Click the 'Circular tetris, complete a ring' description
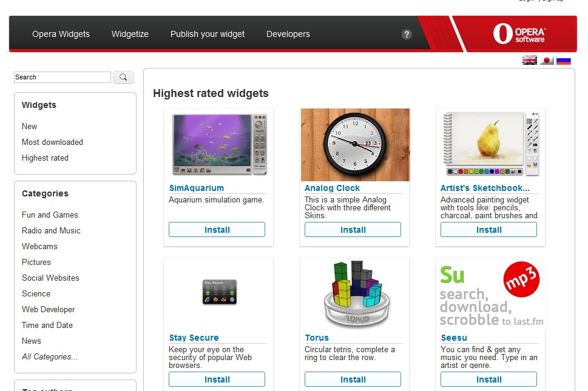588x391 pixels. [350, 353]
